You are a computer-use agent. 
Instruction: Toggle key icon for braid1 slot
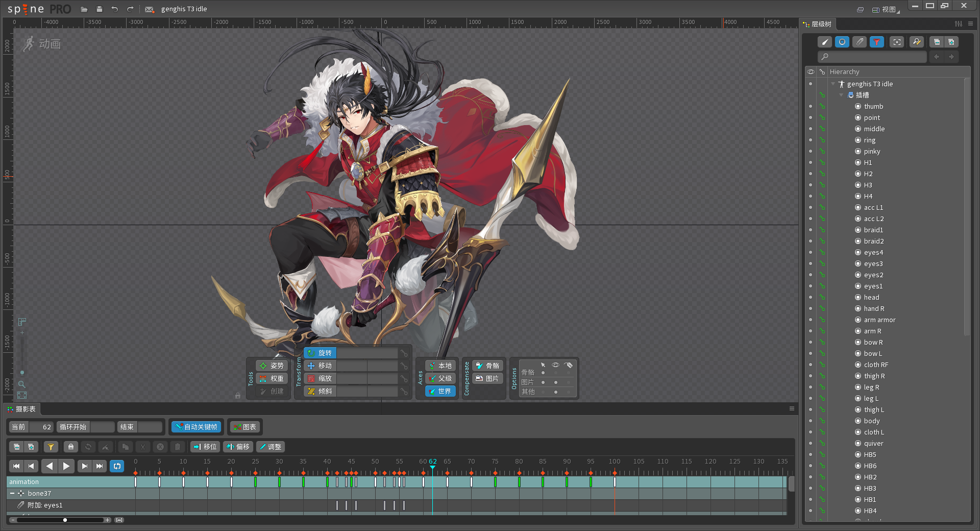[x=822, y=230]
